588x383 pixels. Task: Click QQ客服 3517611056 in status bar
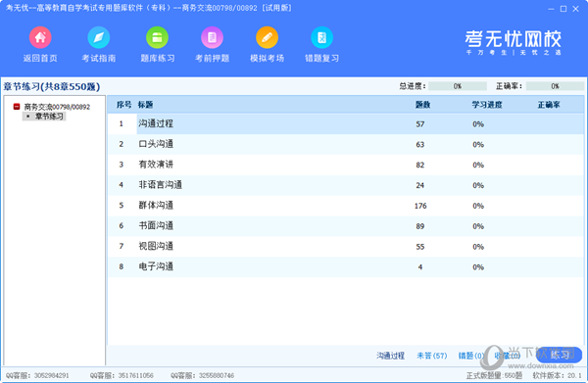122,375
